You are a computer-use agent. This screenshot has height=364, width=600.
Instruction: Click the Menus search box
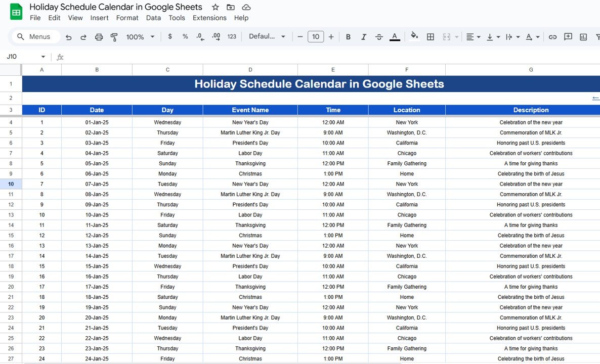[36, 37]
